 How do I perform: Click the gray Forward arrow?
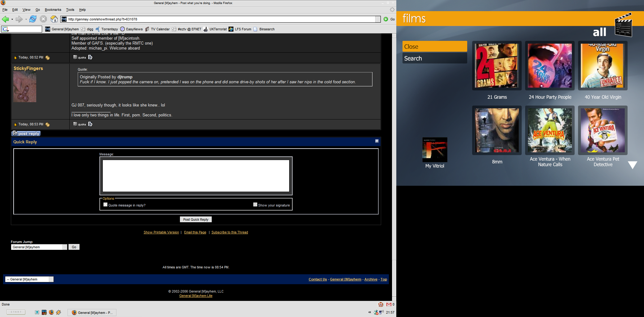[19, 19]
